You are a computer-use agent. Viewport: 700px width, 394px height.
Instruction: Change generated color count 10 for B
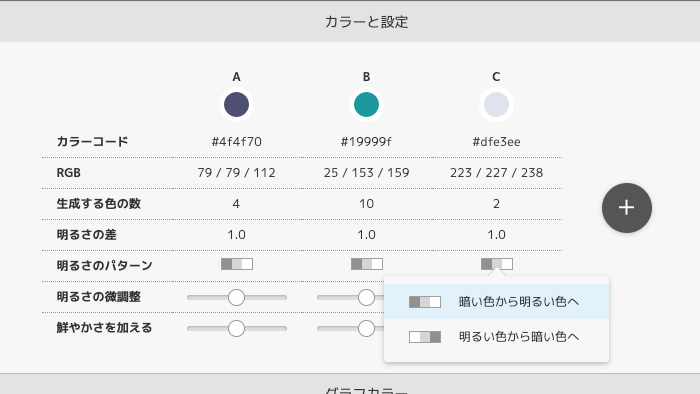pyautogui.click(x=366, y=204)
